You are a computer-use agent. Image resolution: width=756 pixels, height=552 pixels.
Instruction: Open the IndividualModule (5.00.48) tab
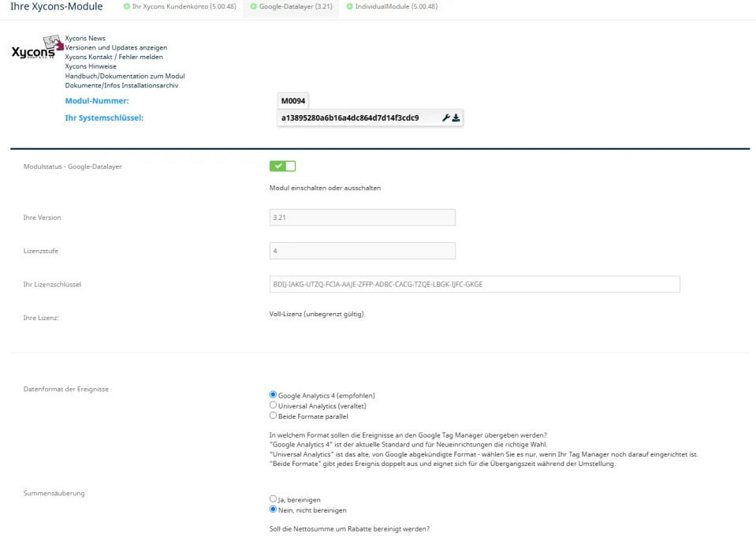(x=392, y=7)
